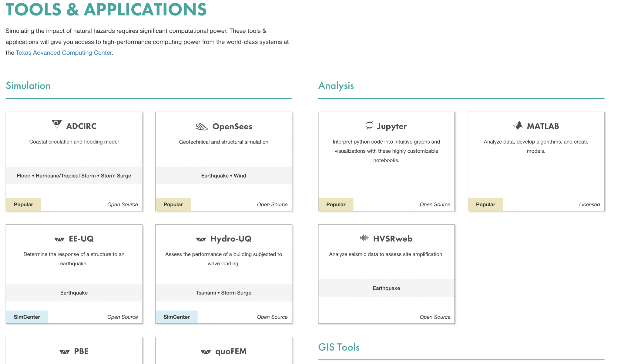Click the ADCIRC logo icon
This screenshot has height=364, width=621.
(x=57, y=124)
